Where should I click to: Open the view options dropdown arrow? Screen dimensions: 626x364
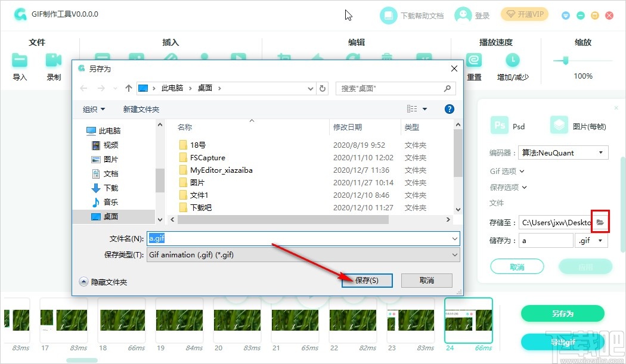tap(424, 109)
